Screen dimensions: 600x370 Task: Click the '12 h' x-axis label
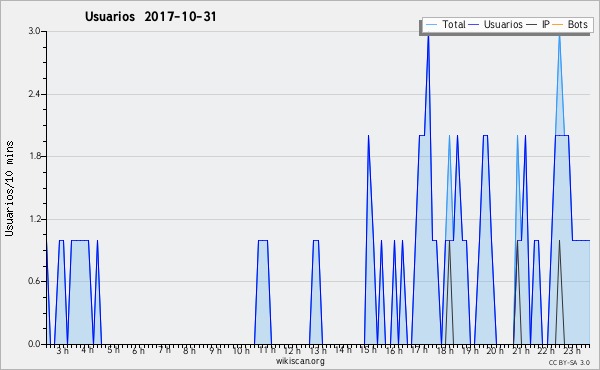click(x=292, y=350)
